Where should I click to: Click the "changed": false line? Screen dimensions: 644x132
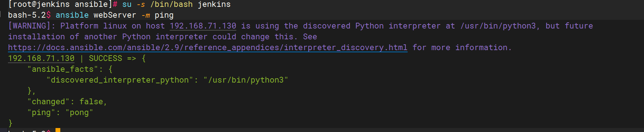click(x=67, y=102)
